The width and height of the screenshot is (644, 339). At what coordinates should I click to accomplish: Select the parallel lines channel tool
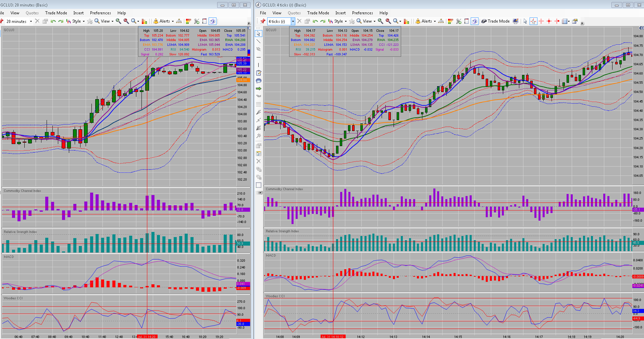pos(259,49)
